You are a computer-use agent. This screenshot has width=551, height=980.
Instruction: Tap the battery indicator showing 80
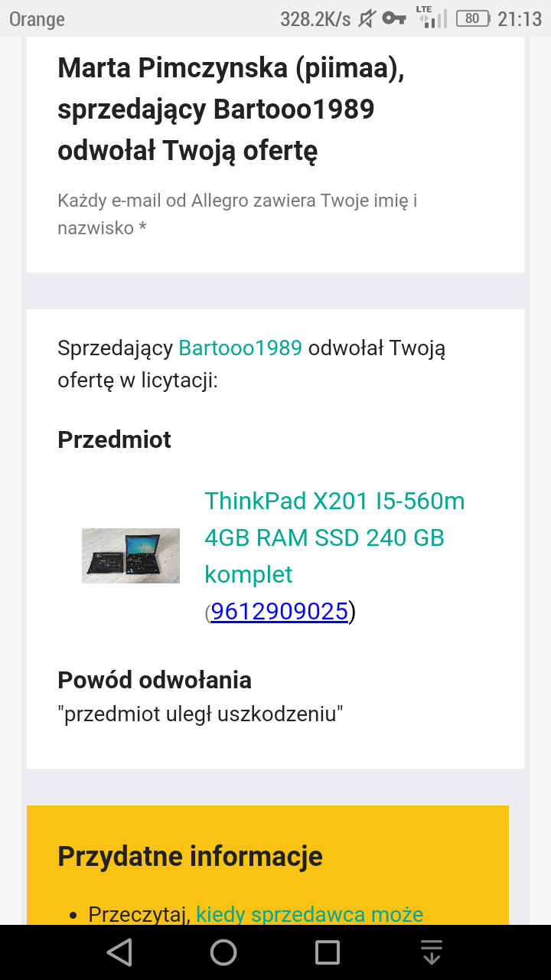click(472, 18)
